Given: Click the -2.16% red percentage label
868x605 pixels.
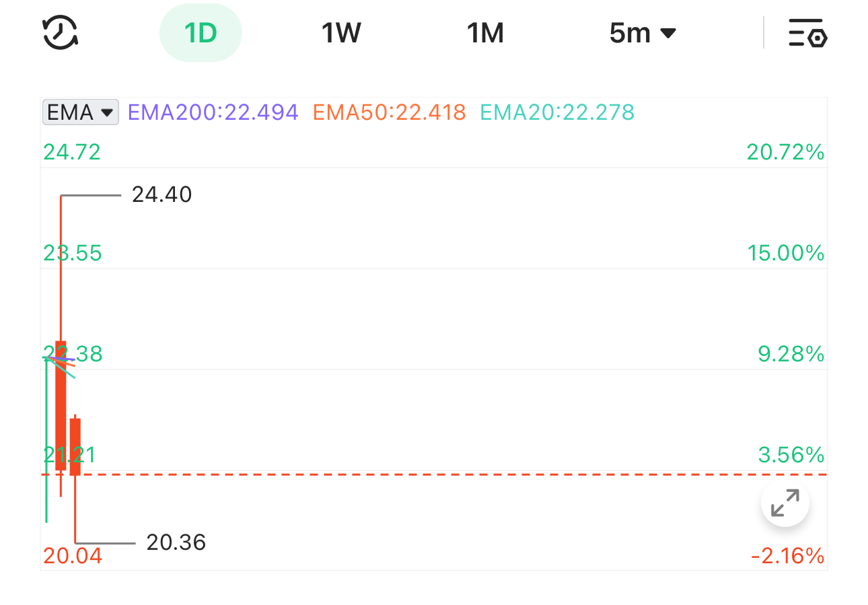Looking at the screenshot, I should pyautogui.click(x=787, y=556).
